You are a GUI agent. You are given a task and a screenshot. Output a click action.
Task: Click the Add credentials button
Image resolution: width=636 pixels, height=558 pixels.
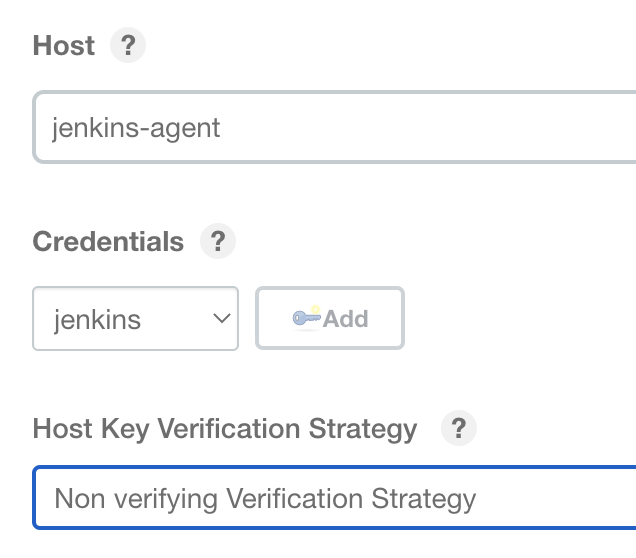point(330,319)
